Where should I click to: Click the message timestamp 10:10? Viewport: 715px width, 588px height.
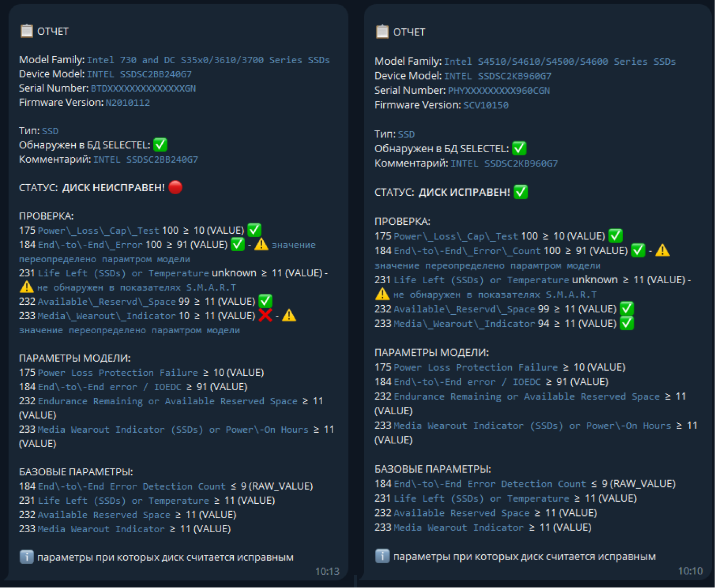pyautogui.click(x=690, y=571)
